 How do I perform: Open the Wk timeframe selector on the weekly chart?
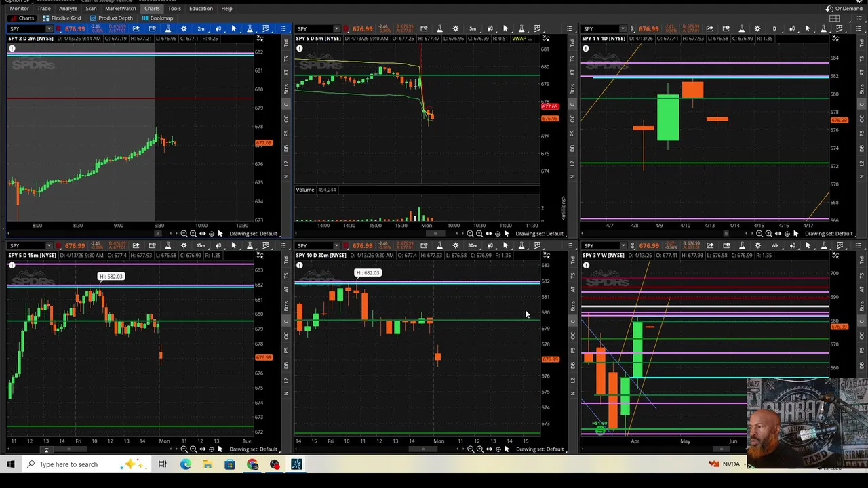pos(774,245)
